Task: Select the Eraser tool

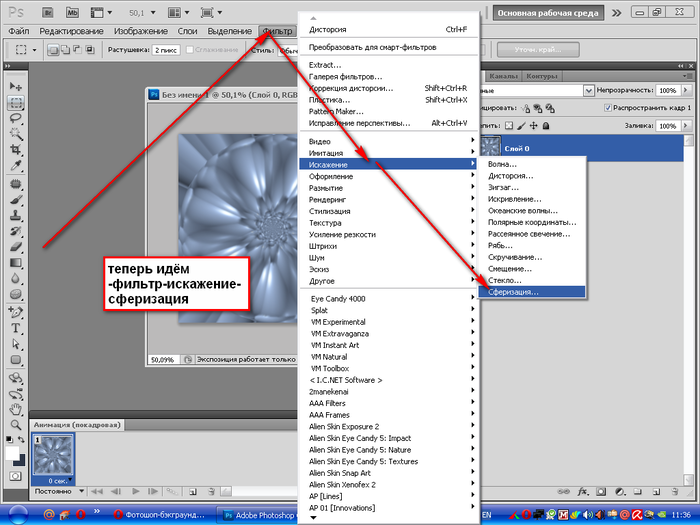Action: [x=16, y=247]
